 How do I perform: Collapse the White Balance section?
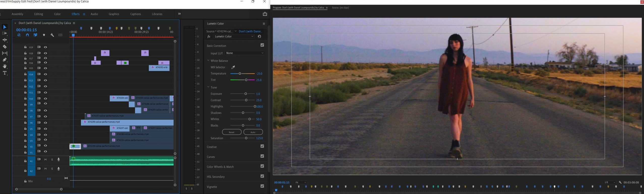point(208,61)
